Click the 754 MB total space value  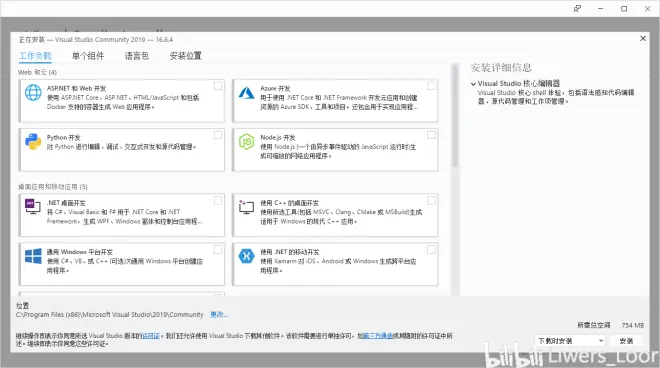pos(633,325)
